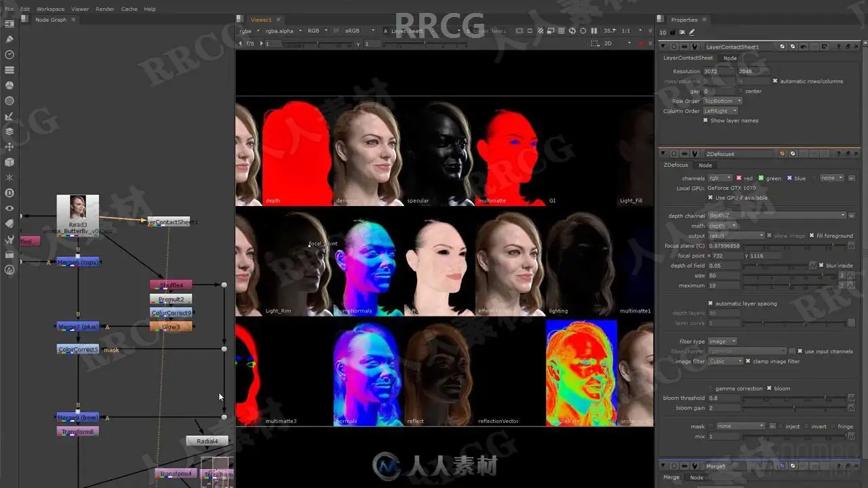Open the ToolSets wrench toolbar menu
This screenshot has height=488, width=868.
pos(9,239)
